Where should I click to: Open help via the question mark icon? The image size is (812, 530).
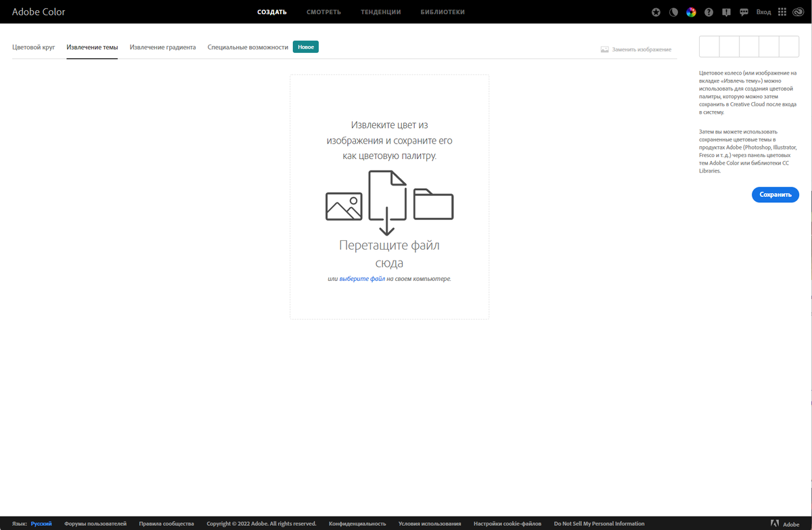tap(708, 12)
